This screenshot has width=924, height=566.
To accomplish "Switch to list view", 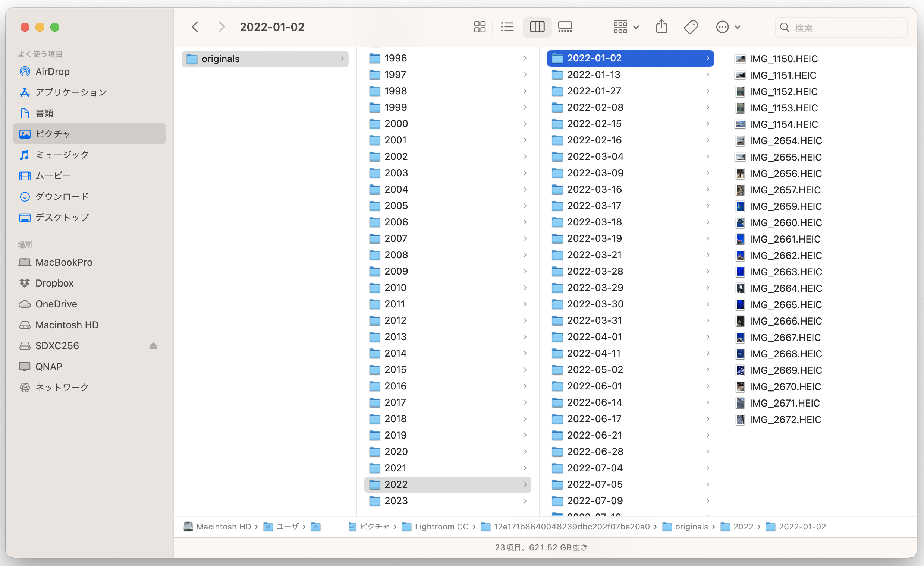I will [x=507, y=27].
